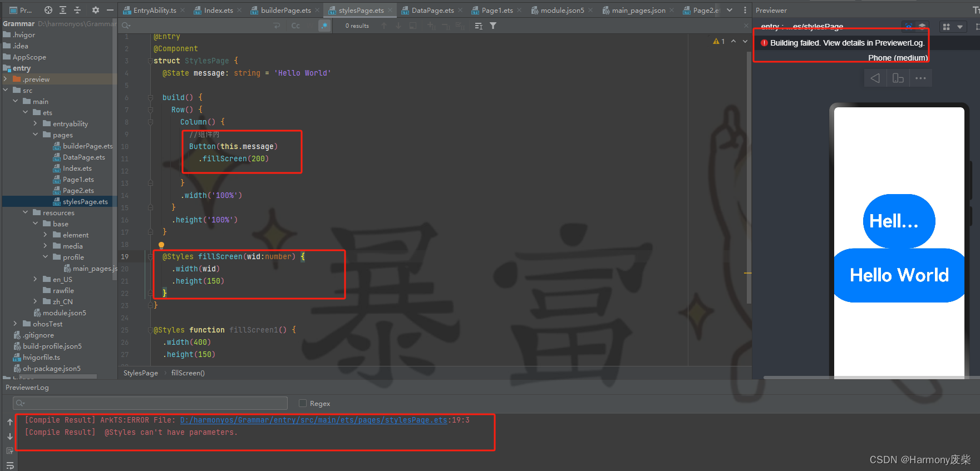
Task: Open new line in search icon
Action: tap(277, 26)
